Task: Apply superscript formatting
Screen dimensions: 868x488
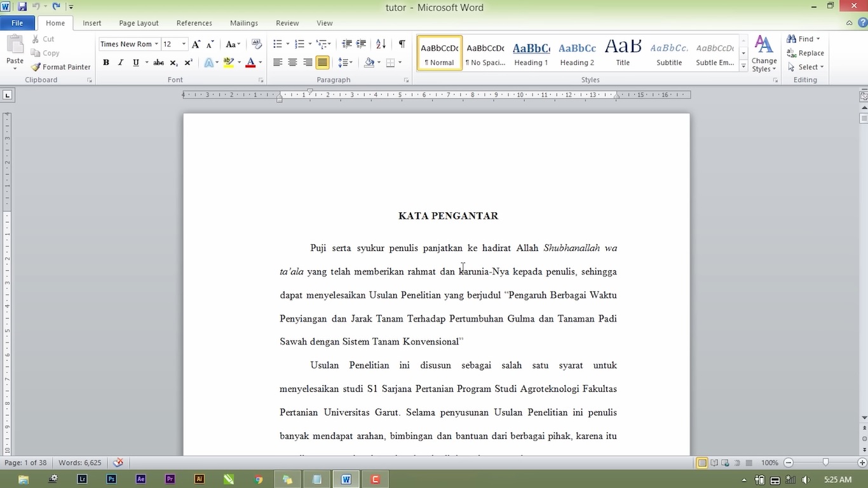Action: [188, 62]
